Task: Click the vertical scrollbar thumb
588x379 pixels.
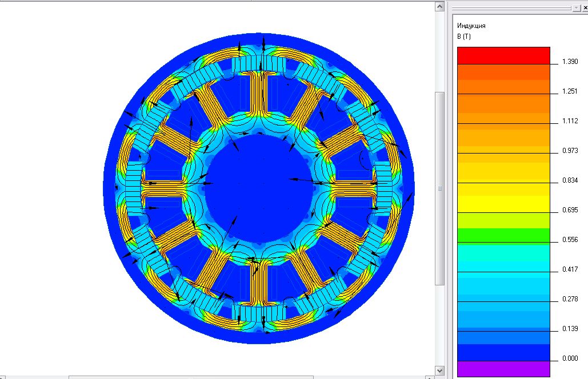Action: (439, 188)
